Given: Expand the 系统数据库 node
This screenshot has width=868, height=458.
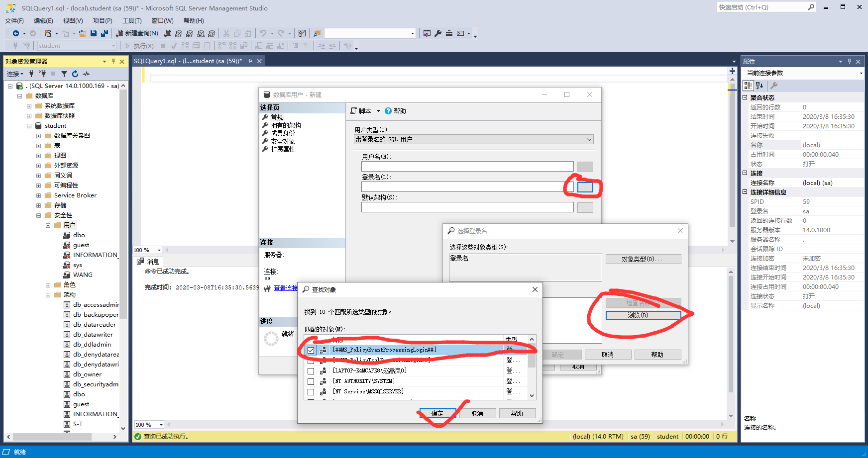Looking at the screenshot, I should click(29, 106).
